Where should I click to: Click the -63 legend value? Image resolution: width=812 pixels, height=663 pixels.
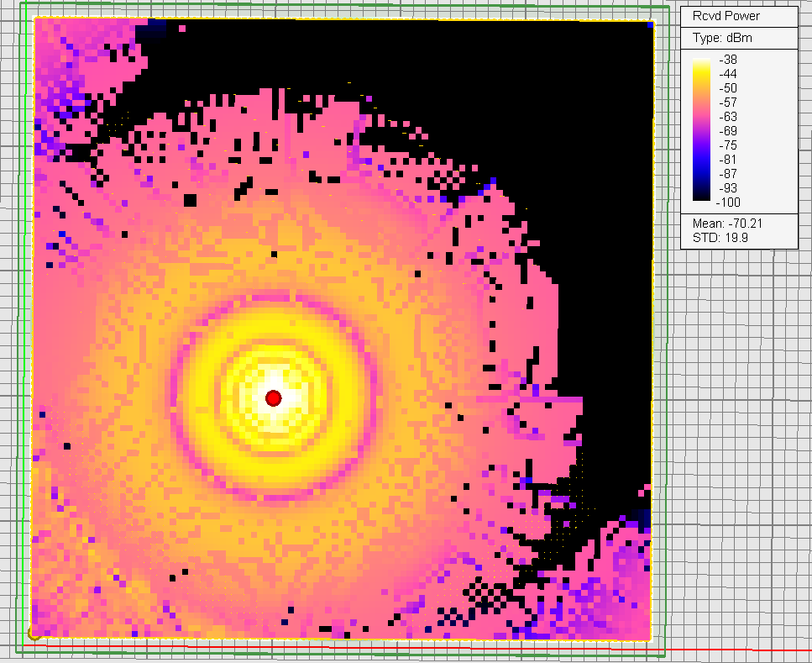pyautogui.click(x=727, y=117)
